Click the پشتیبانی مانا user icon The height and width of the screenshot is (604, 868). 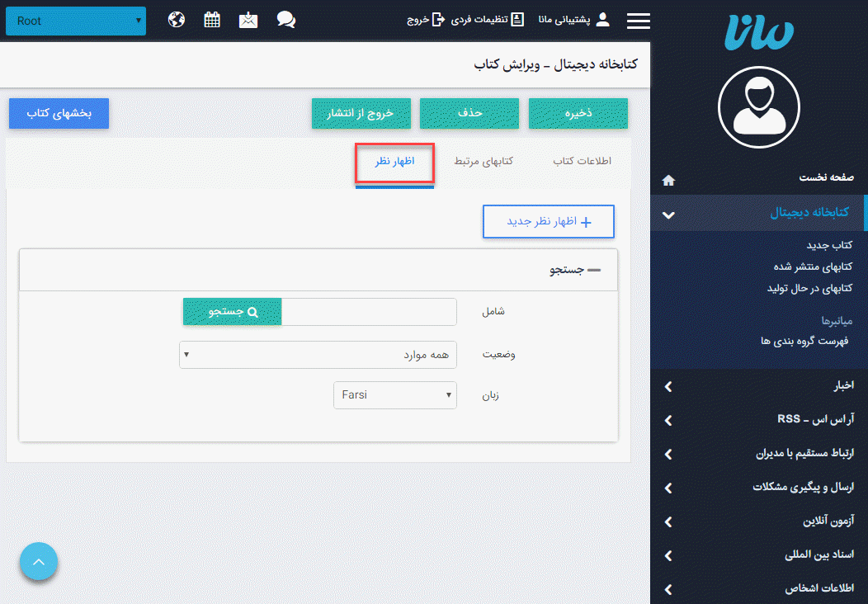tap(601, 20)
